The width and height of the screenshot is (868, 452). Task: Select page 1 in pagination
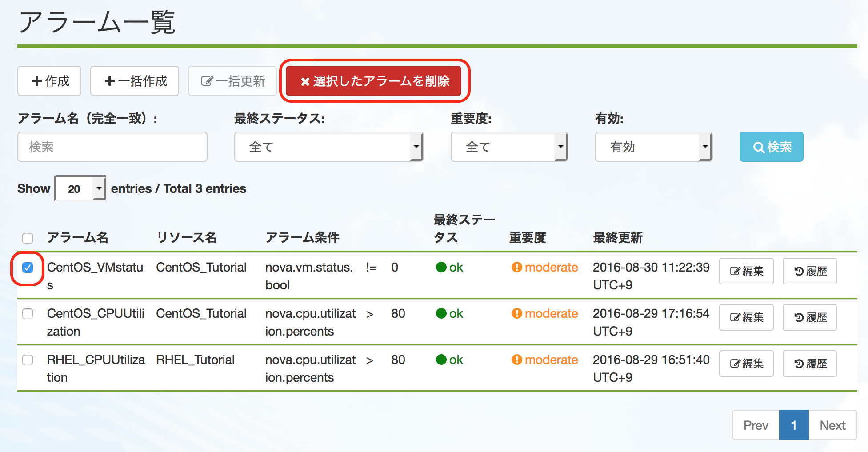click(794, 425)
